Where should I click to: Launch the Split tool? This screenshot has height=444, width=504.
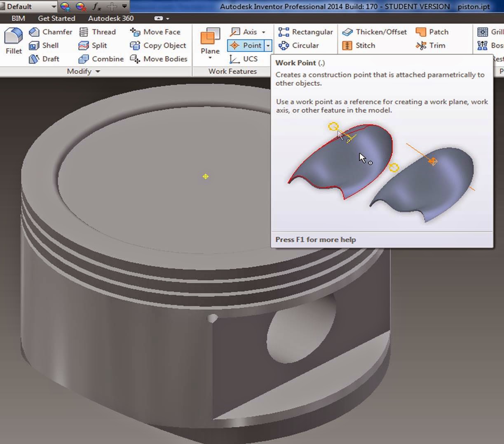pos(96,45)
